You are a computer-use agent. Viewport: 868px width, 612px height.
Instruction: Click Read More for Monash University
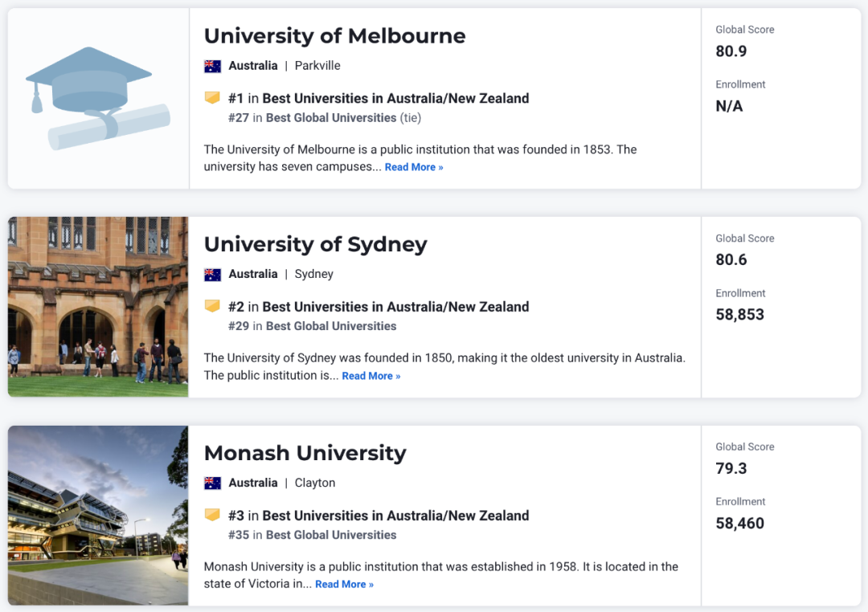344,585
